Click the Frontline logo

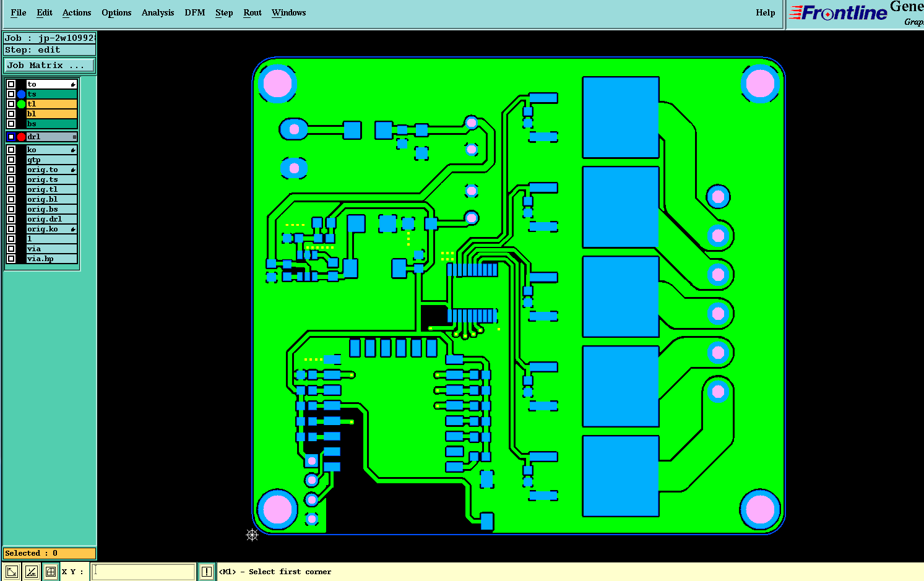coord(839,13)
